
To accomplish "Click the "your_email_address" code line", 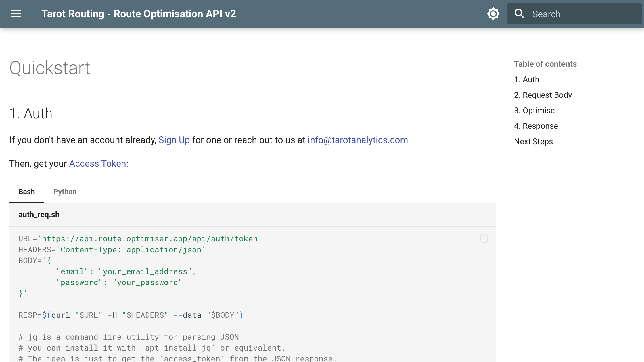I will 126,271.
